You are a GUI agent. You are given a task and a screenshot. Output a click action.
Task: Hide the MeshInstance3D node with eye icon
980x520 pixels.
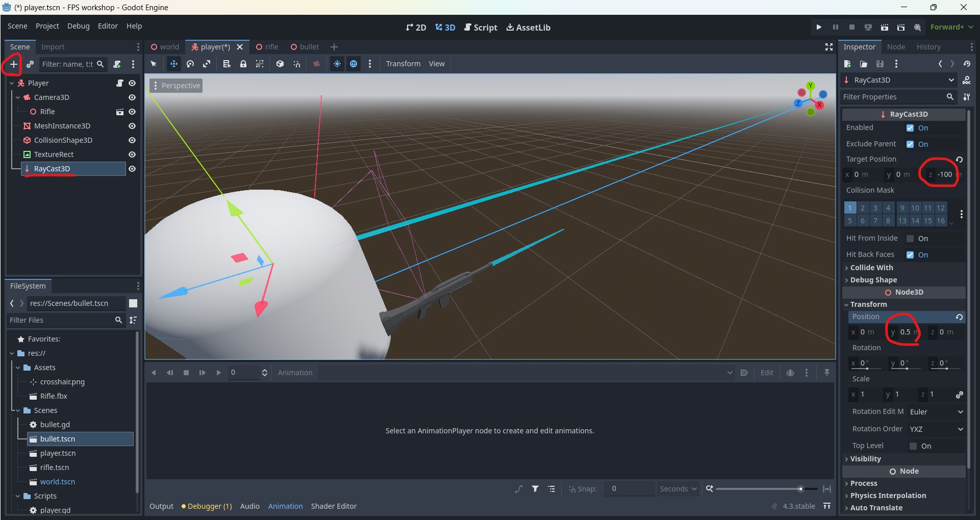[x=132, y=126]
